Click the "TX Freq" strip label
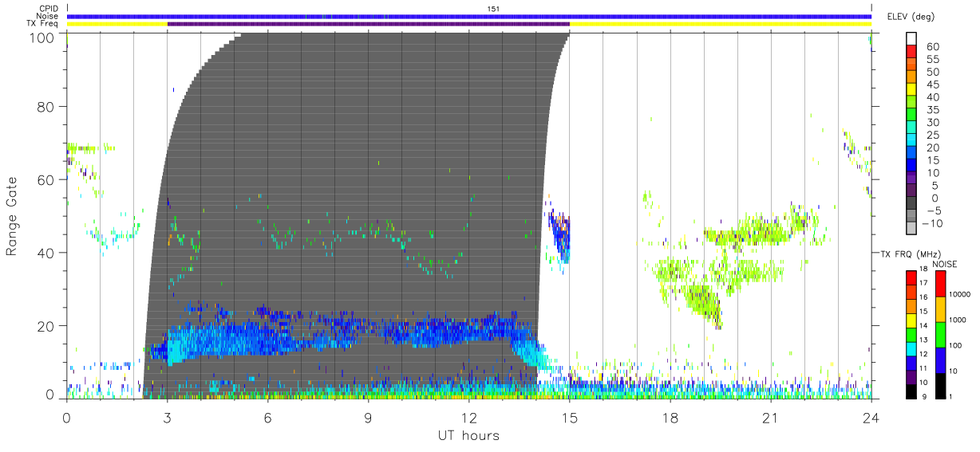This screenshot has width=980, height=452. pos(43,24)
